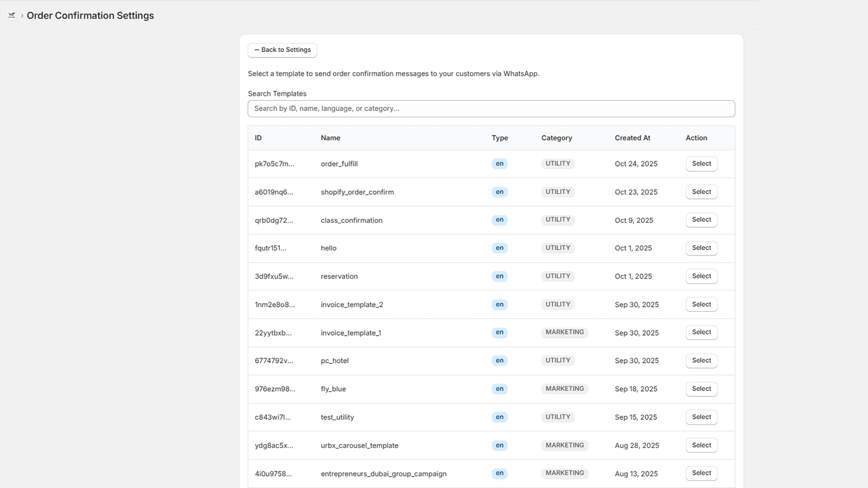
Task: Click the Created At column header
Action: 633,138
